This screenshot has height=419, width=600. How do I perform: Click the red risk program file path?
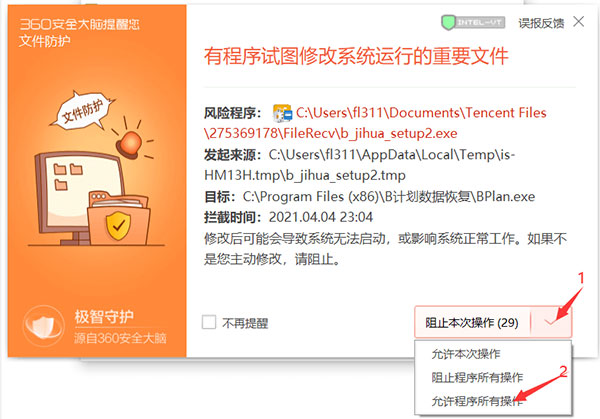click(375, 123)
